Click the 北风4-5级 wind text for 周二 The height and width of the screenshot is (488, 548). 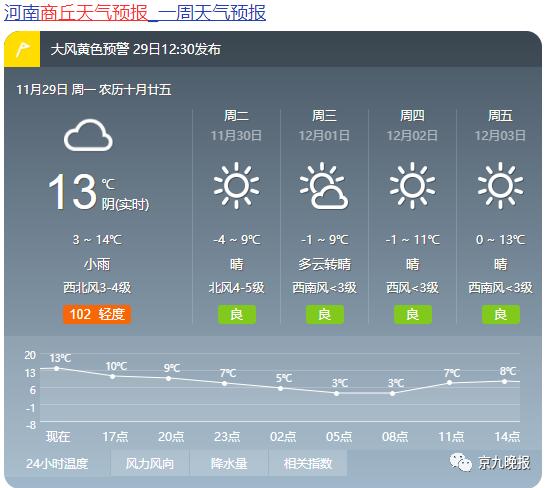tap(237, 288)
